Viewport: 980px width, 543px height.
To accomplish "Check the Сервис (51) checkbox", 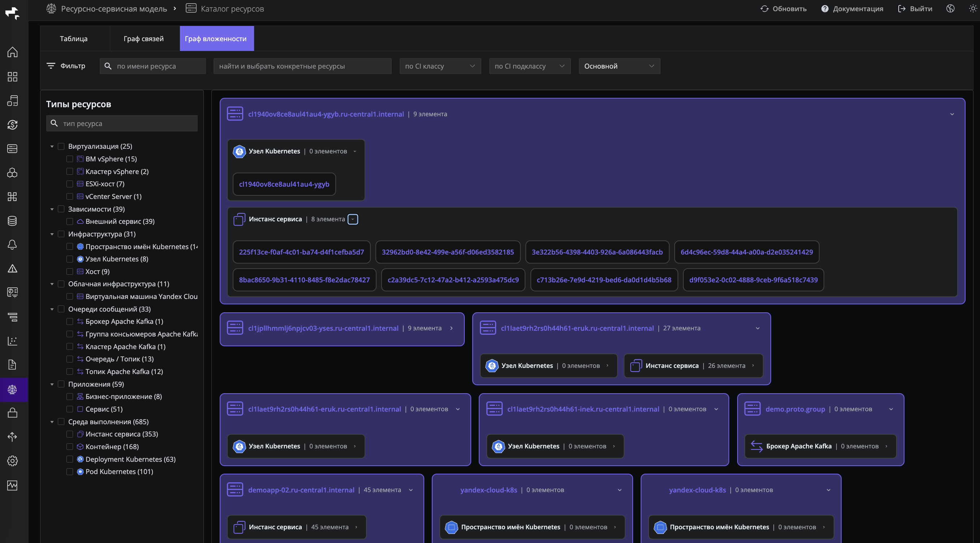I will [70, 409].
